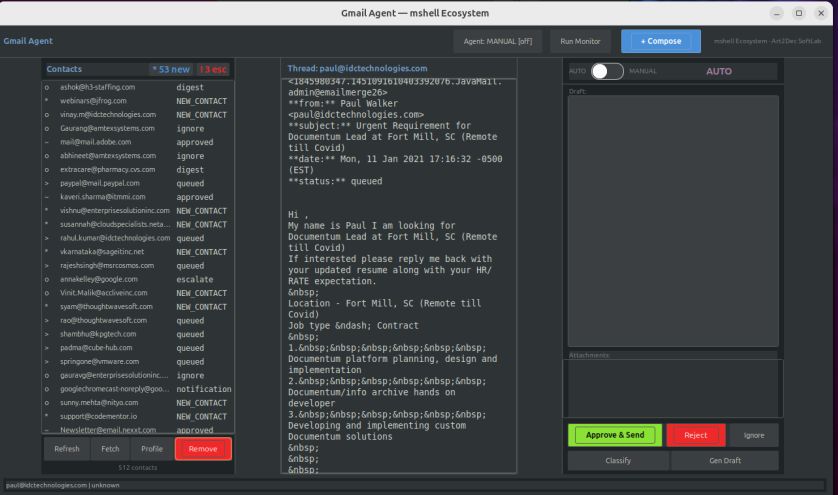Screen dimensions: 838x495
Task: Generate a draft with Gen Draft
Action: [x=725, y=460]
